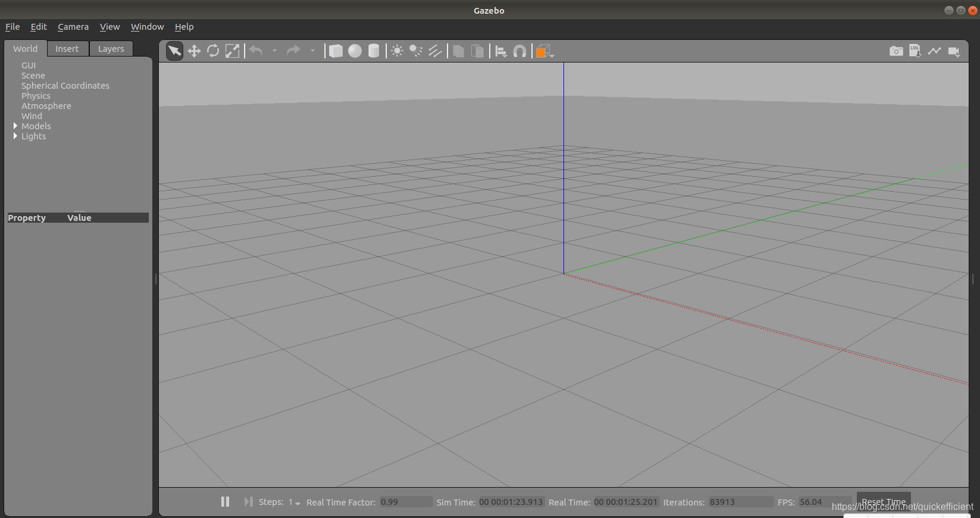Viewport: 980px width, 518px height.
Task: Select Atmosphere in the world tree
Action: [x=46, y=106]
